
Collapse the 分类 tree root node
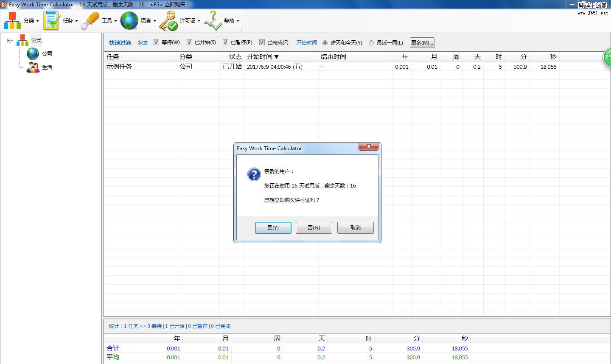click(9, 40)
